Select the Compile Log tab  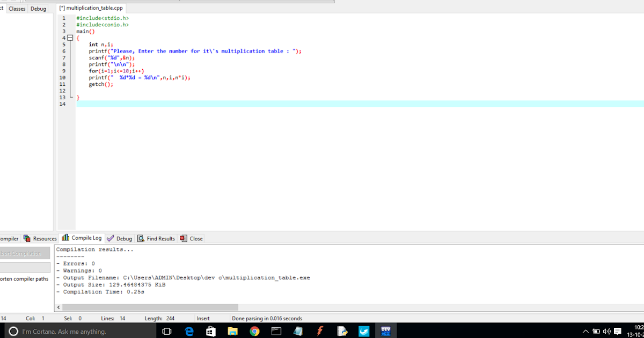coord(82,238)
